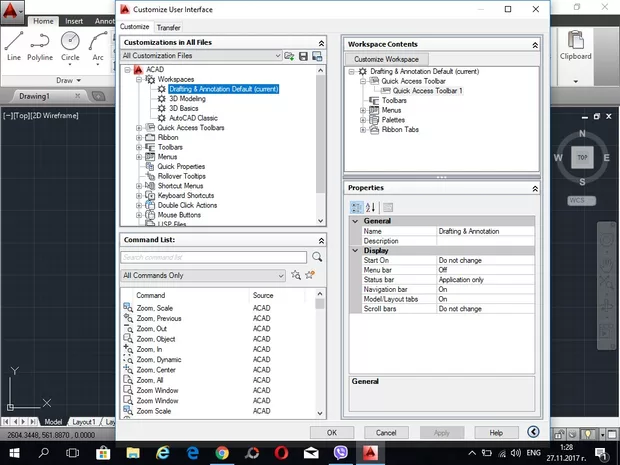Click the Categorized view icon in Properties
Screen dimensions: 620x465
[357, 207]
